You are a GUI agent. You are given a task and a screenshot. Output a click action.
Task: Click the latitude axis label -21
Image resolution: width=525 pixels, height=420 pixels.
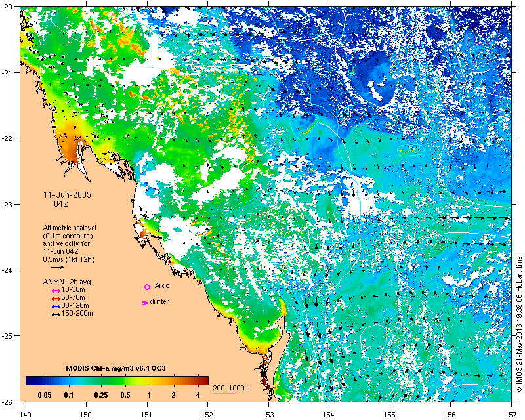(x=7, y=73)
